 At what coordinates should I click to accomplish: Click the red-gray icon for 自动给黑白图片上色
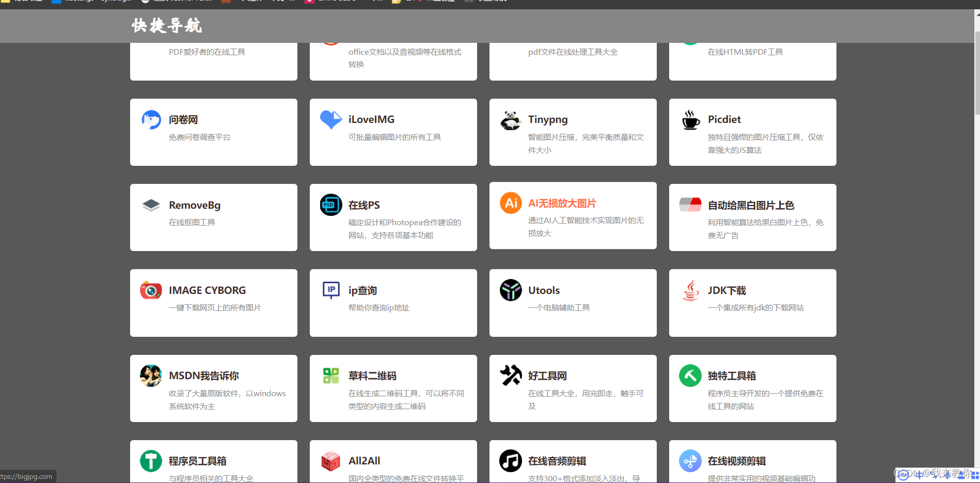[690, 205]
